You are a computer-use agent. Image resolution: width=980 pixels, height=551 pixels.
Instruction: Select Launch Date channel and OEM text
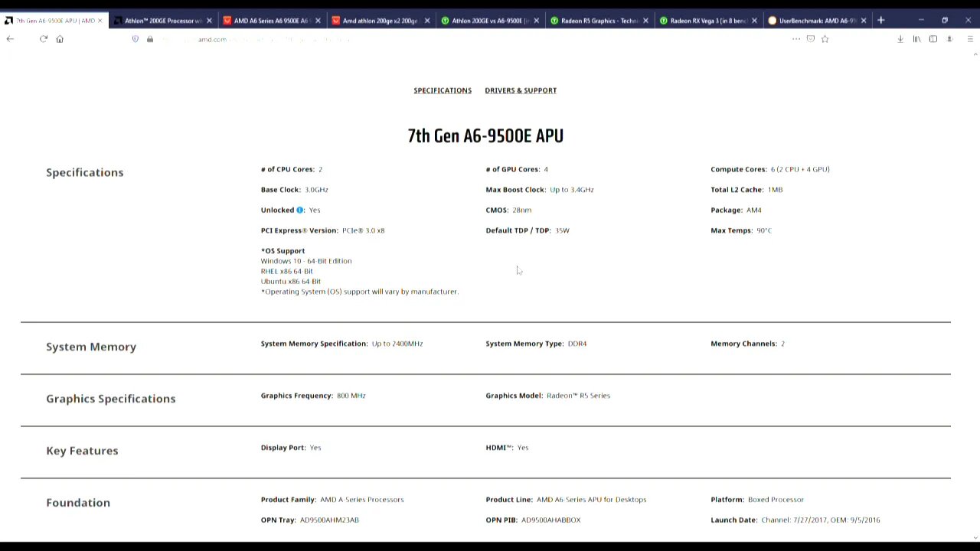tap(821, 520)
